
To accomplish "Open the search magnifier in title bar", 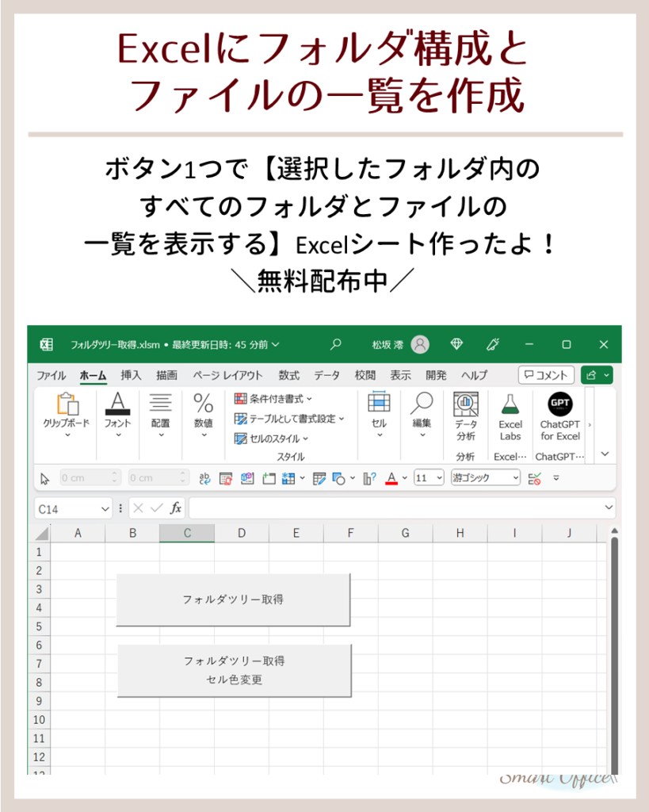I will tap(336, 344).
